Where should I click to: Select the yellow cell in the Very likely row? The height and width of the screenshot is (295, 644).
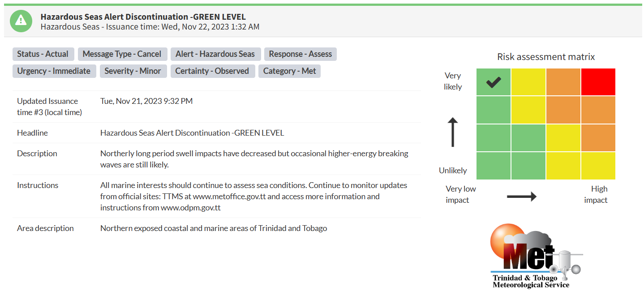(528, 82)
